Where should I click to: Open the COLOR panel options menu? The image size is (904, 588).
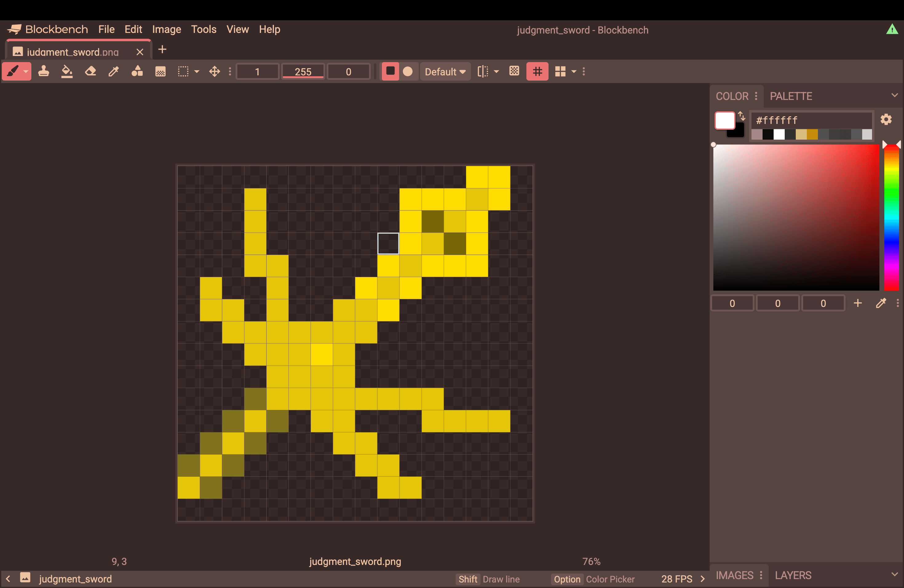[x=756, y=96]
